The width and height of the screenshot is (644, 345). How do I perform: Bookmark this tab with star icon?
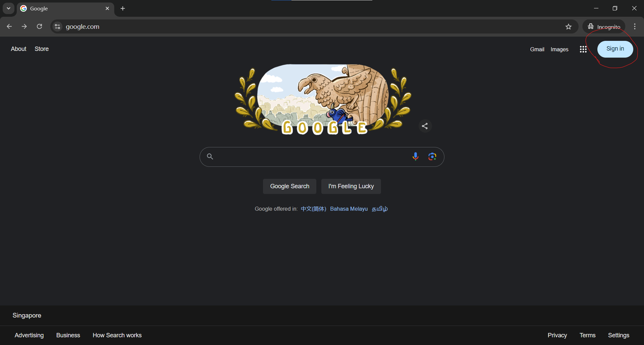[568, 26]
